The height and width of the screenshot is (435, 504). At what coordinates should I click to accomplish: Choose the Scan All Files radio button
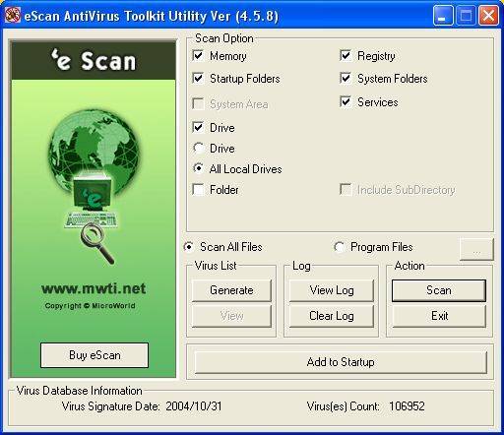coord(189,247)
